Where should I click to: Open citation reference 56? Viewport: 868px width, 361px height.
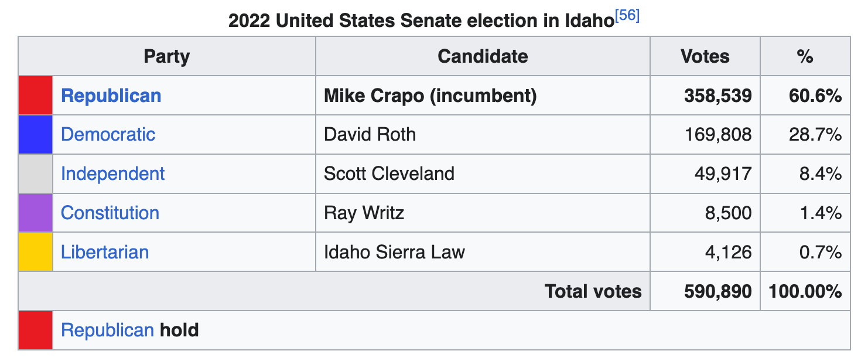pyautogui.click(x=628, y=16)
